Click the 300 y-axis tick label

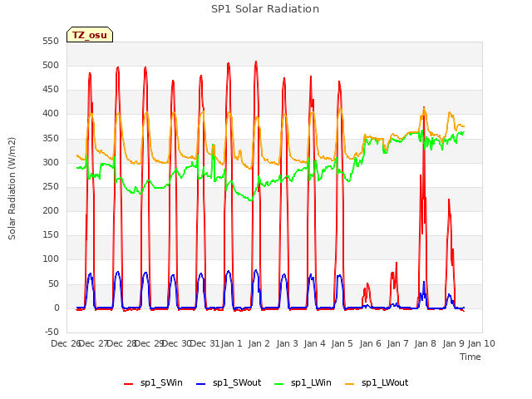coord(51,162)
